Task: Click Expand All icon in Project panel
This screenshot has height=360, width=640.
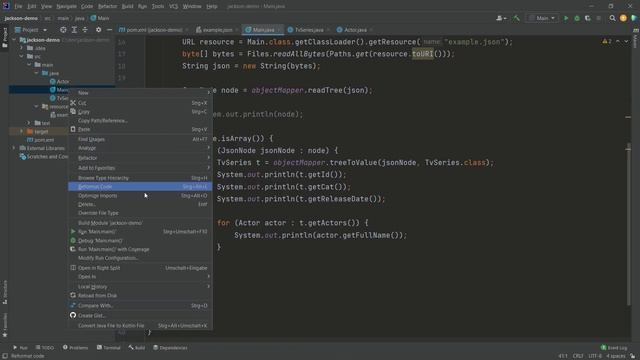Action: pyautogui.click(x=74, y=30)
